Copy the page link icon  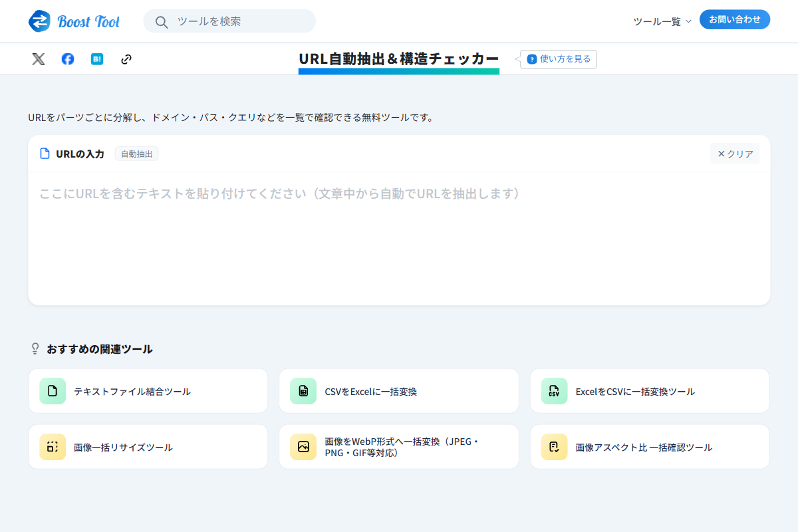tap(126, 59)
